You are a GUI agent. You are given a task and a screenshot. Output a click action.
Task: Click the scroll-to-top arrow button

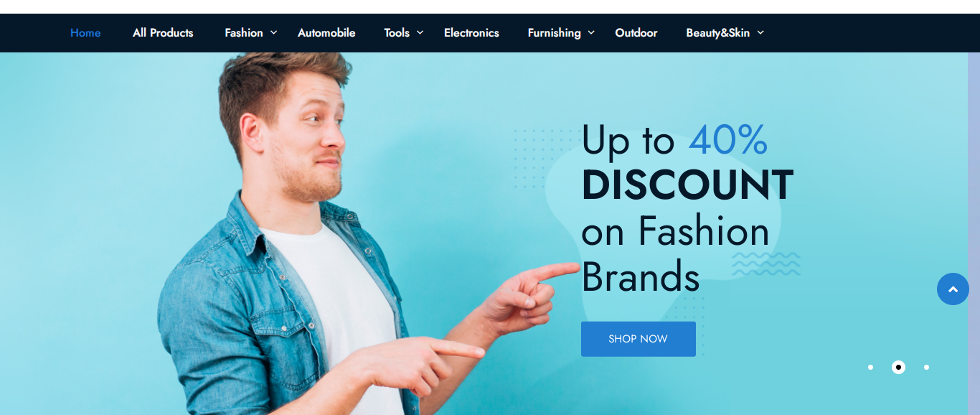pos(953,289)
